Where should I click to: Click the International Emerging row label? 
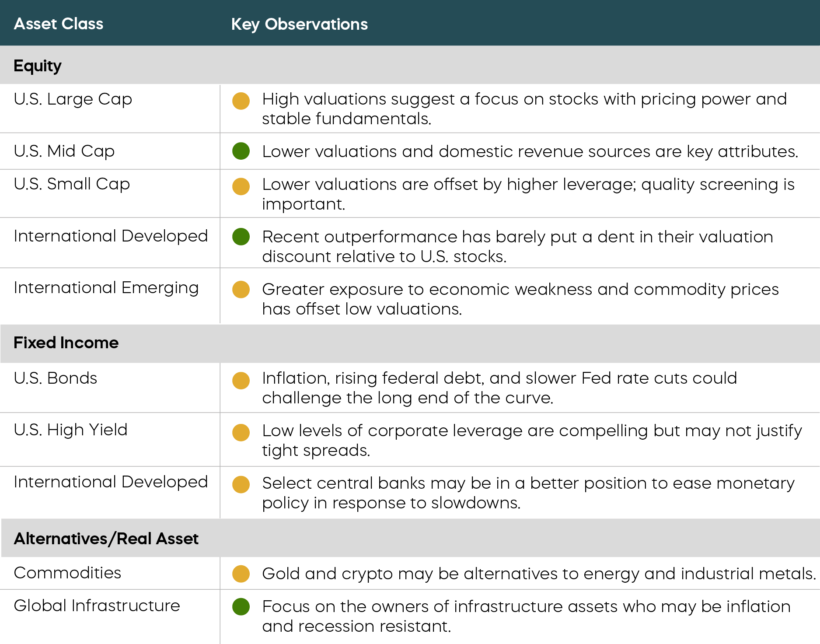(x=106, y=287)
